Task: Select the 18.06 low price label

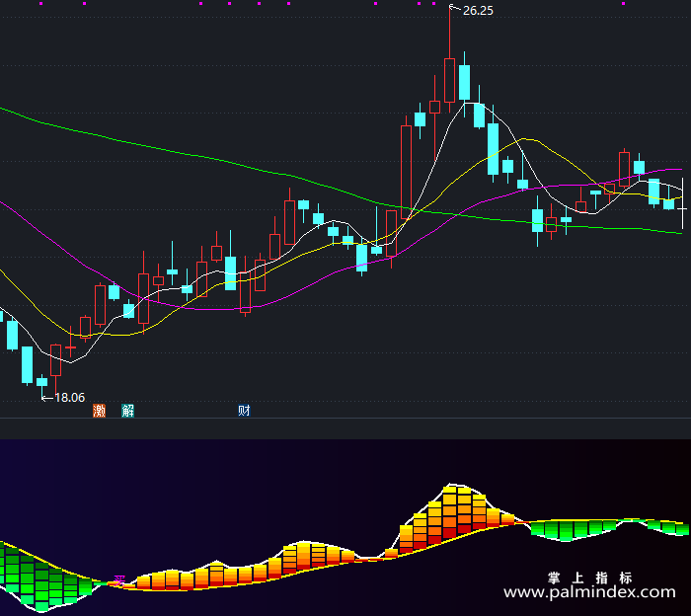Action: (70, 398)
